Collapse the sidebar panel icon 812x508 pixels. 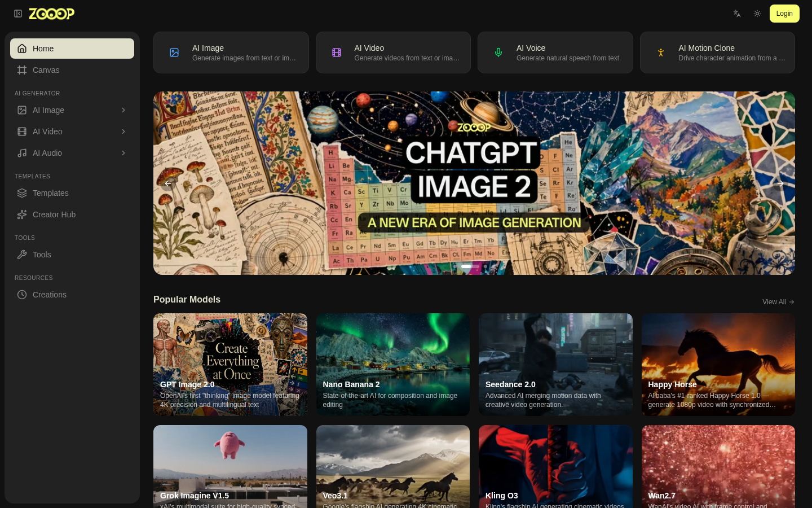[18, 14]
